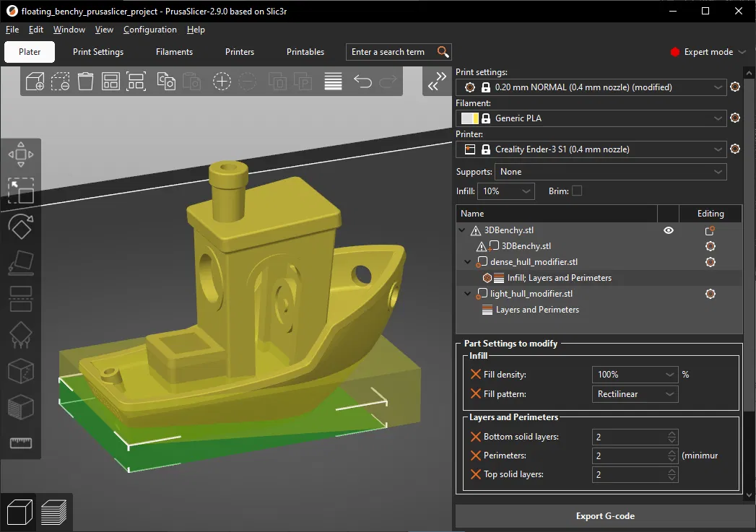Switch to Filaments tab

tap(174, 51)
